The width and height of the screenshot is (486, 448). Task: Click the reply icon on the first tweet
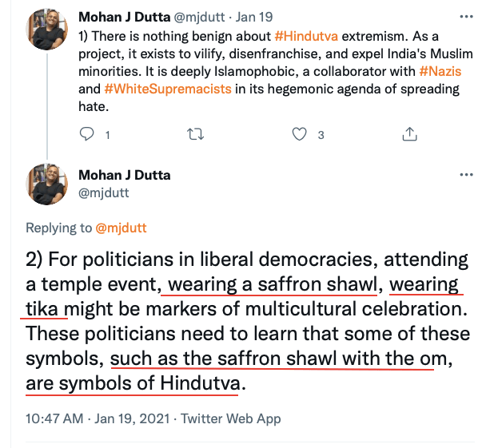click(x=89, y=134)
